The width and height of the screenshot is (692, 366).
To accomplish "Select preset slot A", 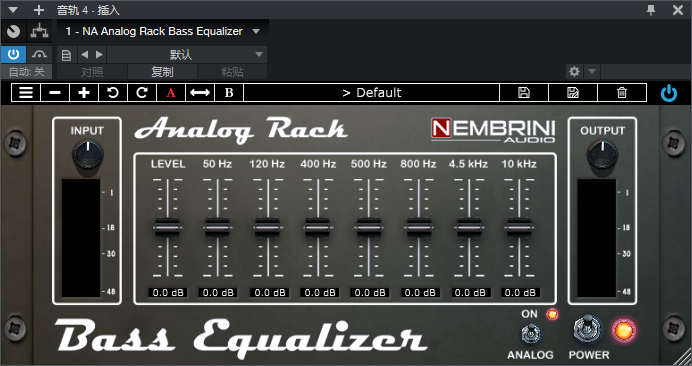I will 171,93.
